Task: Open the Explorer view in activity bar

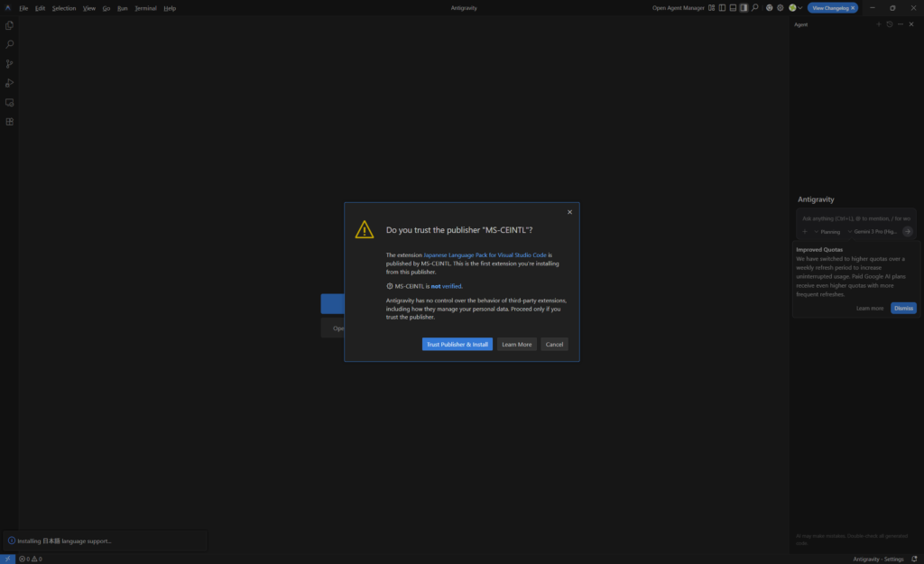Action: pyautogui.click(x=10, y=25)
